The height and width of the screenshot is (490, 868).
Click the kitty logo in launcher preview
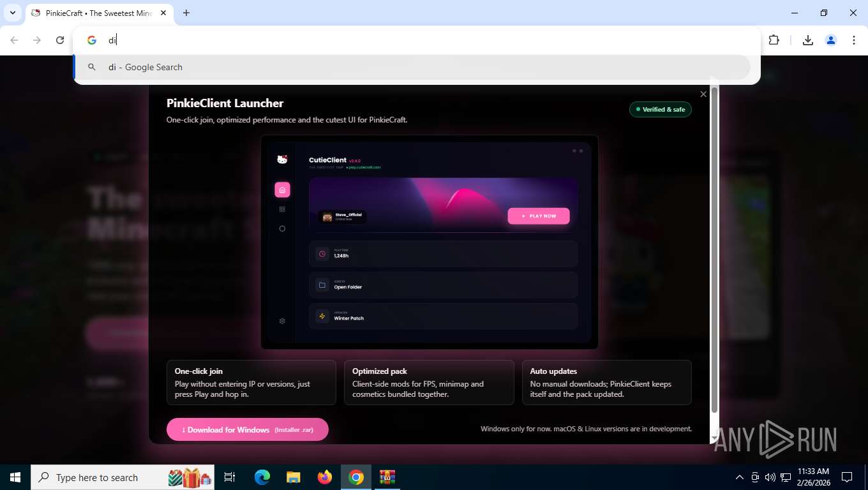[x=282, y=160]
